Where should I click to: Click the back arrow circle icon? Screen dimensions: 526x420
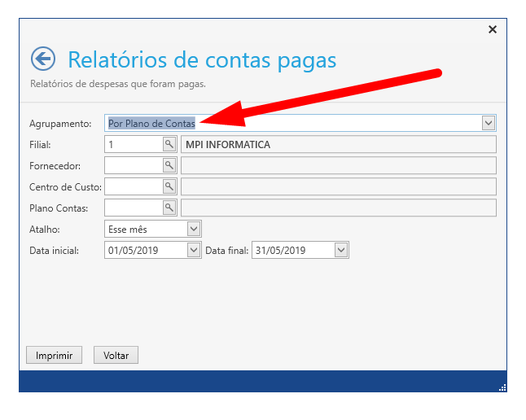(x=42, y=59)
